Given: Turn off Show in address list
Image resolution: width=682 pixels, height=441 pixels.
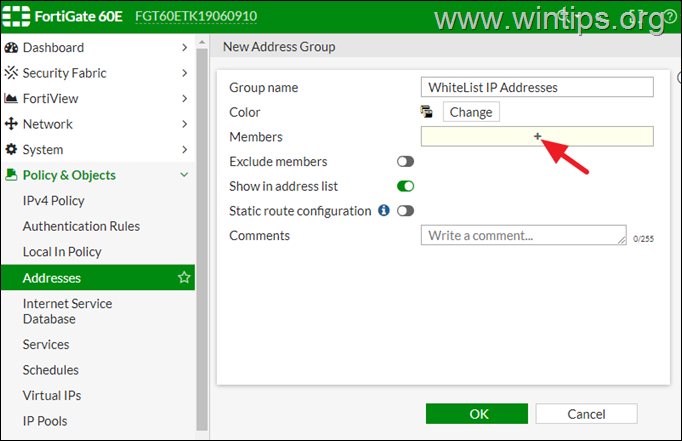Looking at the screenshot, I should [x=406, y=186].
